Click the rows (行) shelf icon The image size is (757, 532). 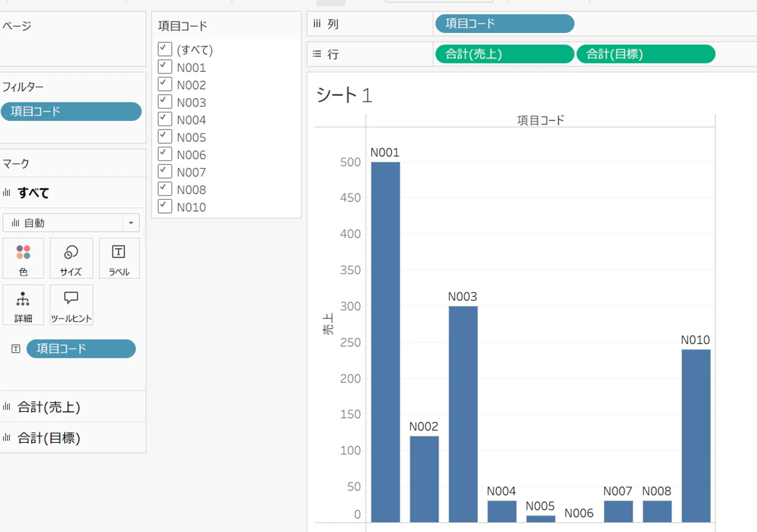pos(317,54)
